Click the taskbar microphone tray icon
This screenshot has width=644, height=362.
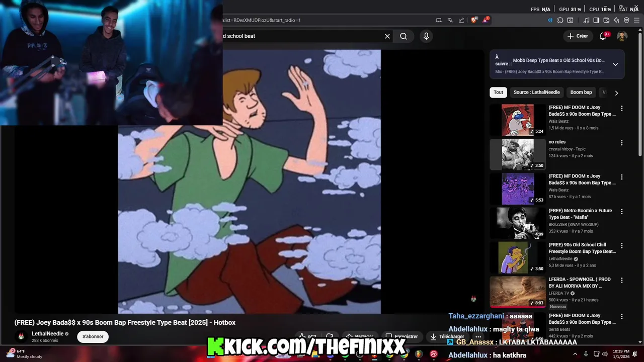click(586, 354)
